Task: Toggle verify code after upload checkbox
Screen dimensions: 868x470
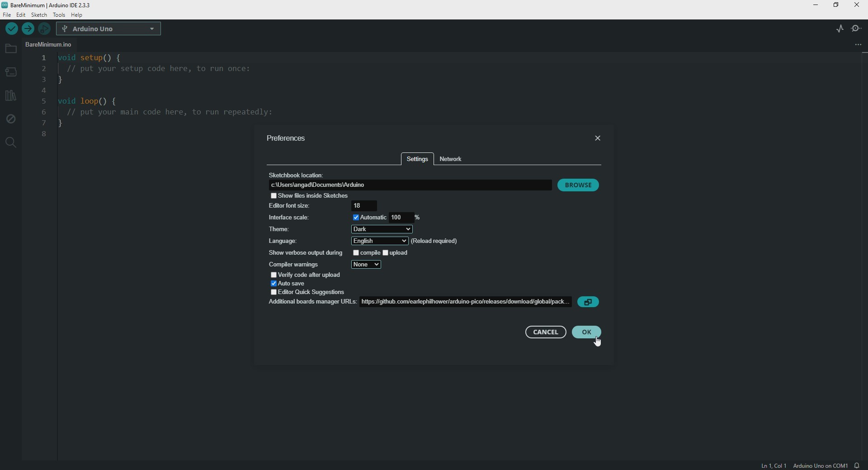Action: [274, 275]
